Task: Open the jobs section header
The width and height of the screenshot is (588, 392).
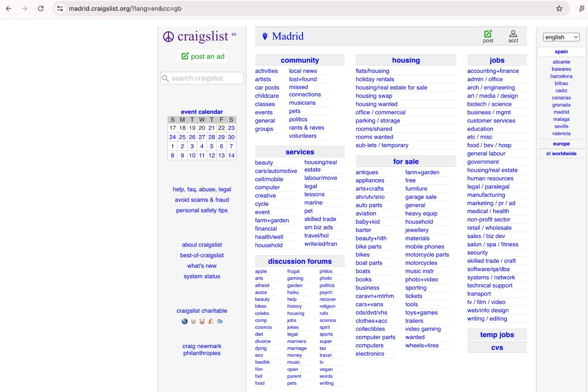Action: 497,60
